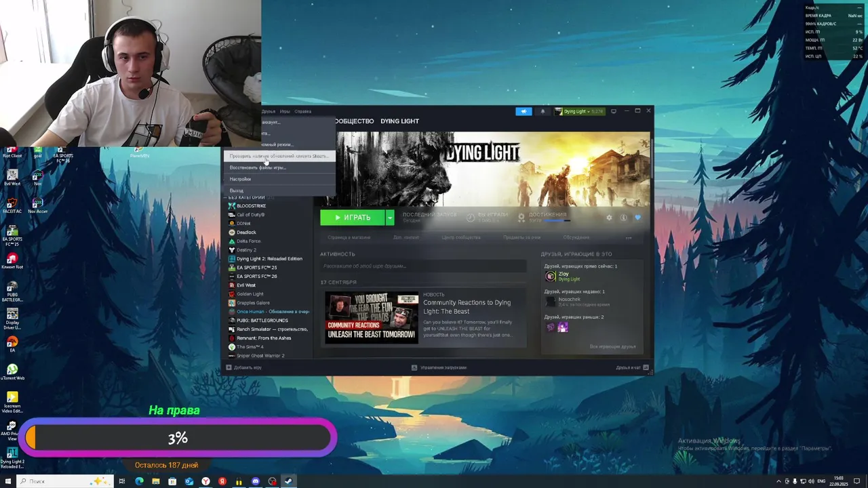Image resolution: width=868 pixels, height=488 pixels.
Task: Select Sniper Ghost Warrior 2 in library
Action: click(260, 356)
